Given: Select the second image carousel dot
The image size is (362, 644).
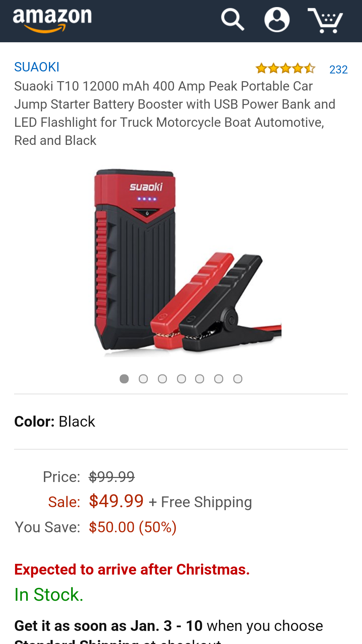Looking at the screenshot, I should [143, 379].
